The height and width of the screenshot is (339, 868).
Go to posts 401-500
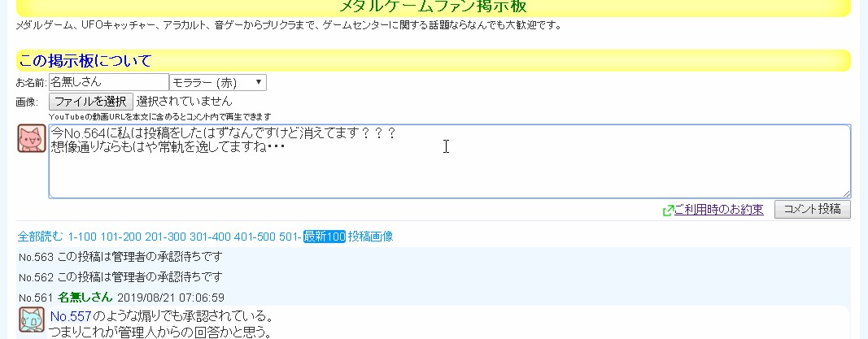(255, 237)
